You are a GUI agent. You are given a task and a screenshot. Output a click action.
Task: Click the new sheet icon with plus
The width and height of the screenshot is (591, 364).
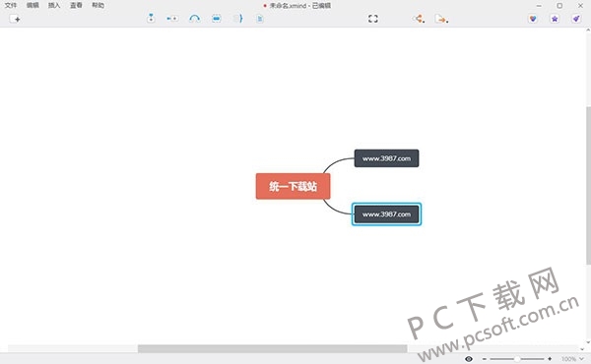(15, 19)
